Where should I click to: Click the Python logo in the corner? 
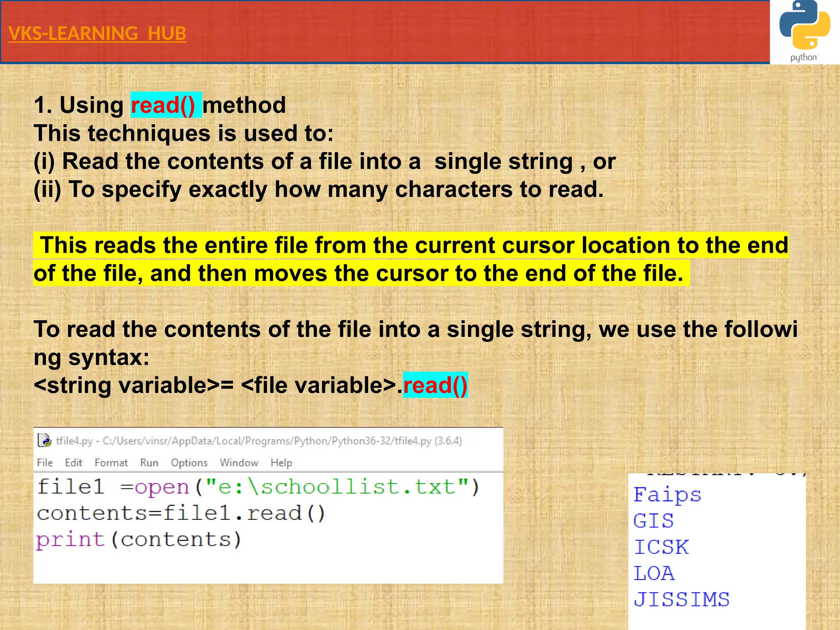click(x=805, y=31)
